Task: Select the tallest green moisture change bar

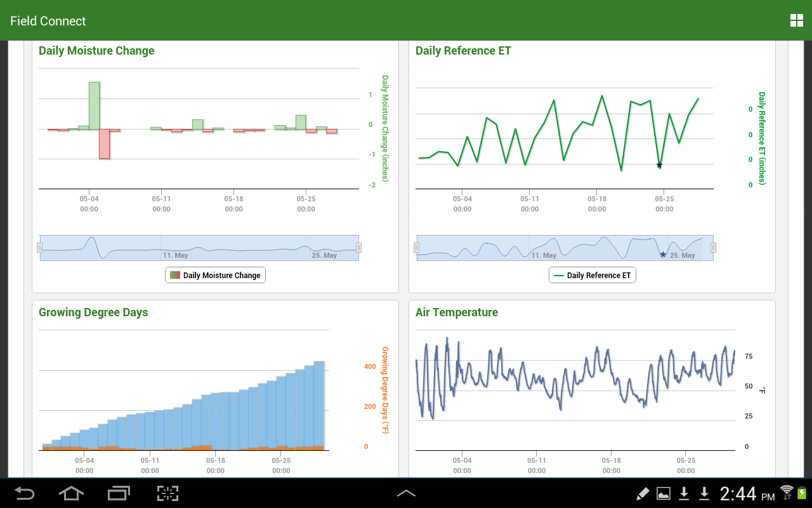Action: point(94,105)
